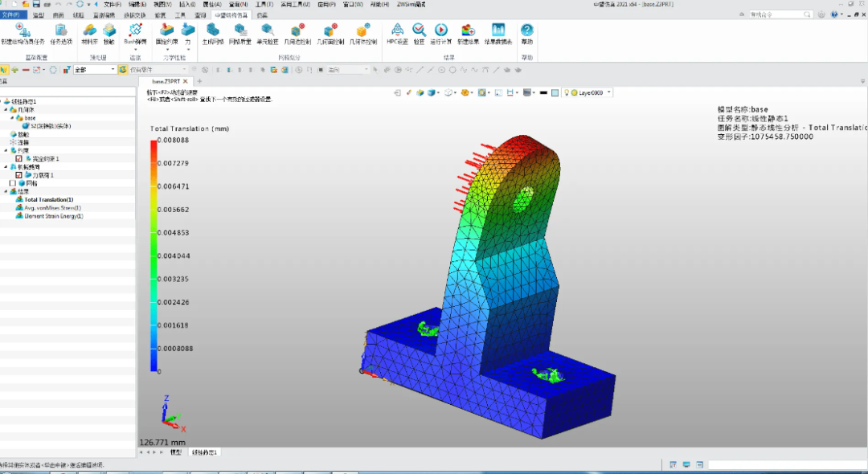Click the XYZ axis triad in viewport
The height and width of the screenshot is (474, 868).
174,413
